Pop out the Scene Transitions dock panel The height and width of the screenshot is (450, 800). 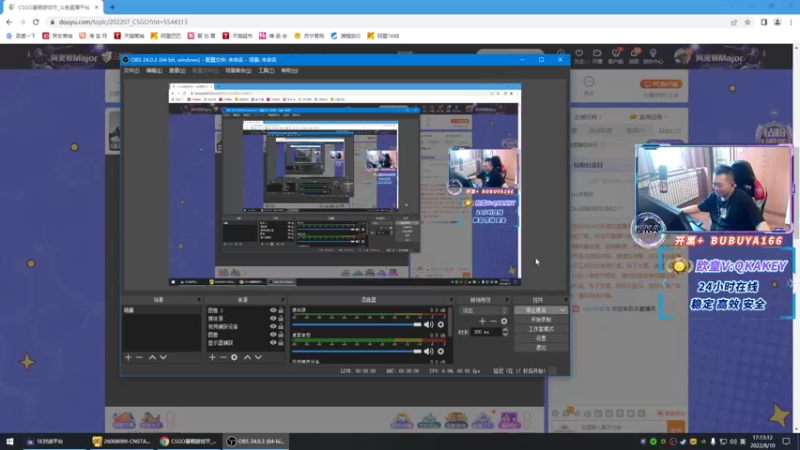pos(507,300)
